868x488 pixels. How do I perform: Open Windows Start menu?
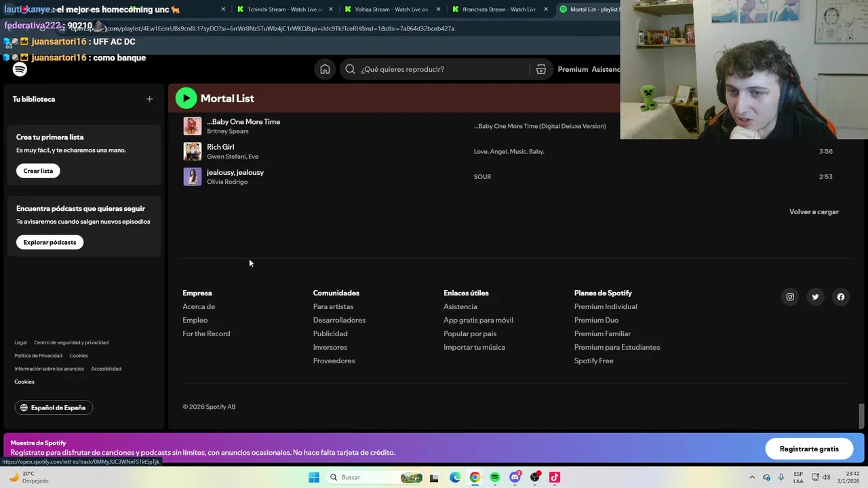pyautogui.click(x=314, y=477)
